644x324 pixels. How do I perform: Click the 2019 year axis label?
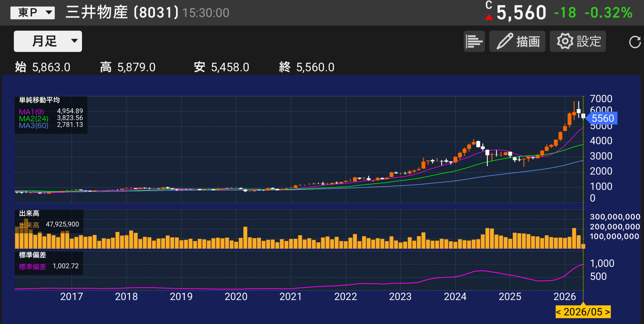click(x=181, y=297)
